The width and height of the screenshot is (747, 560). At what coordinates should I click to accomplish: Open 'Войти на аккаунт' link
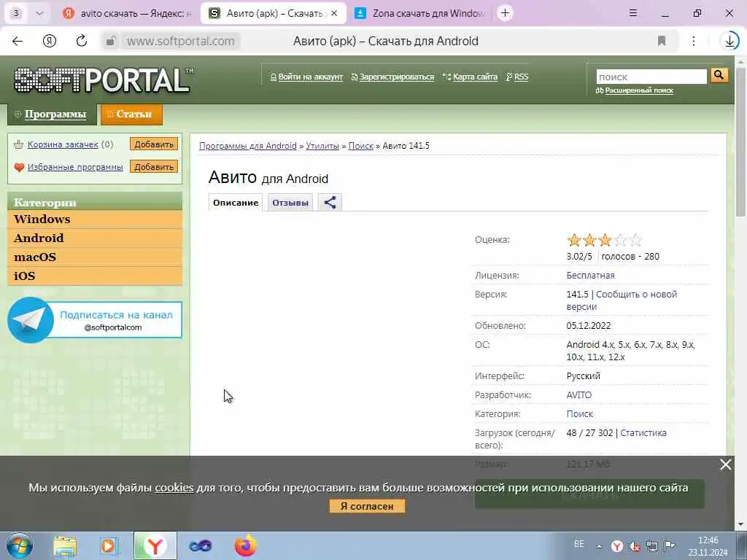(x=309, y=77)
